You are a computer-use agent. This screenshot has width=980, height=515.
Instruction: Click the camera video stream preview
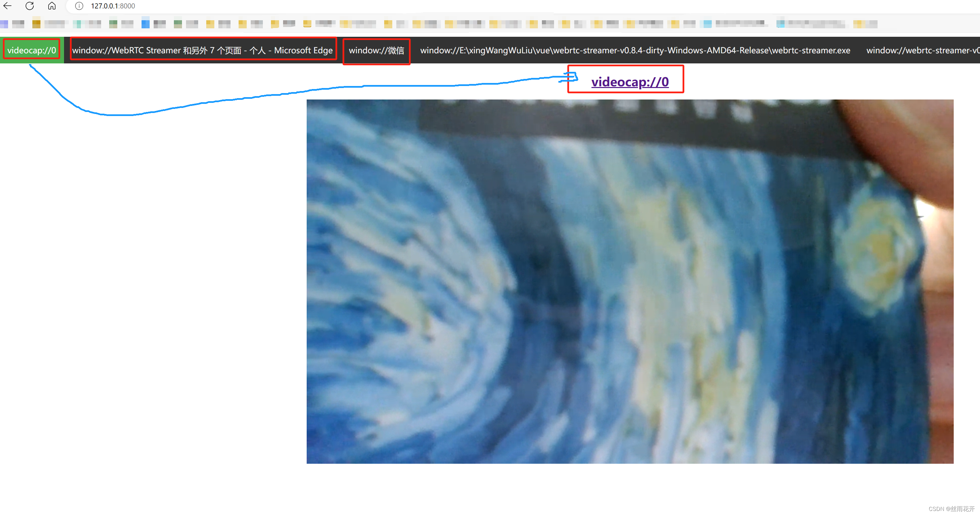(x=630, y=281)
